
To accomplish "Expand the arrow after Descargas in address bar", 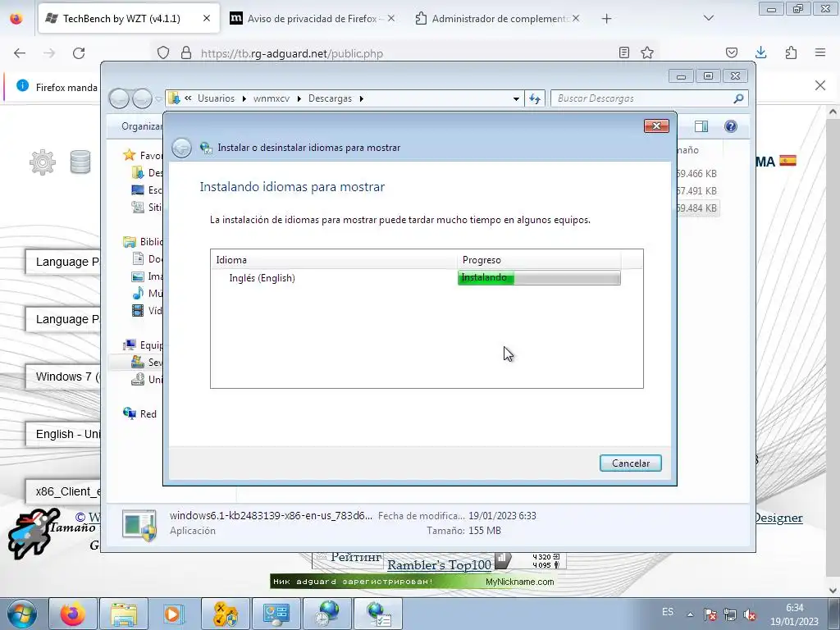I will tap(362, 98).
